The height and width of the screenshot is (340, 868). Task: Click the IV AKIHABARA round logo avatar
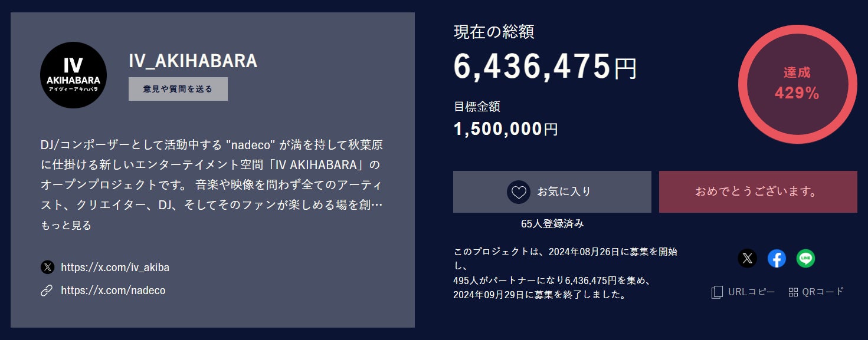tap(73, 75)
